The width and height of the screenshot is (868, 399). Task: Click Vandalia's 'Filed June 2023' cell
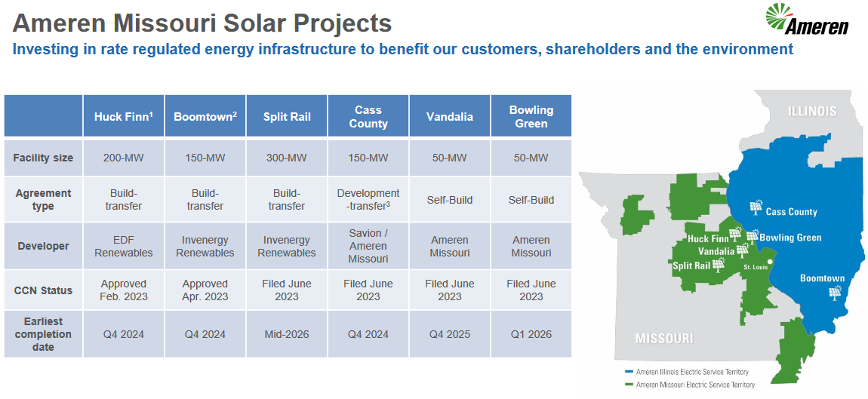450,290
